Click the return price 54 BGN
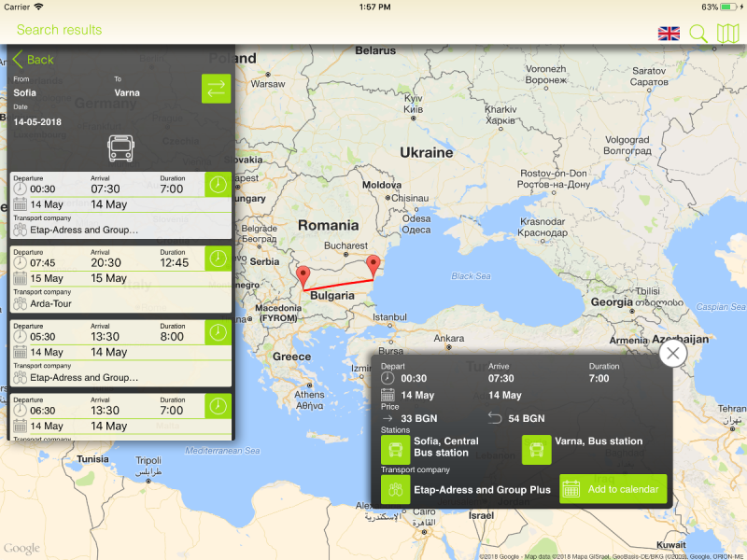Image resolution: width=747 pixels, height=560 pixels. pos(526,418)
